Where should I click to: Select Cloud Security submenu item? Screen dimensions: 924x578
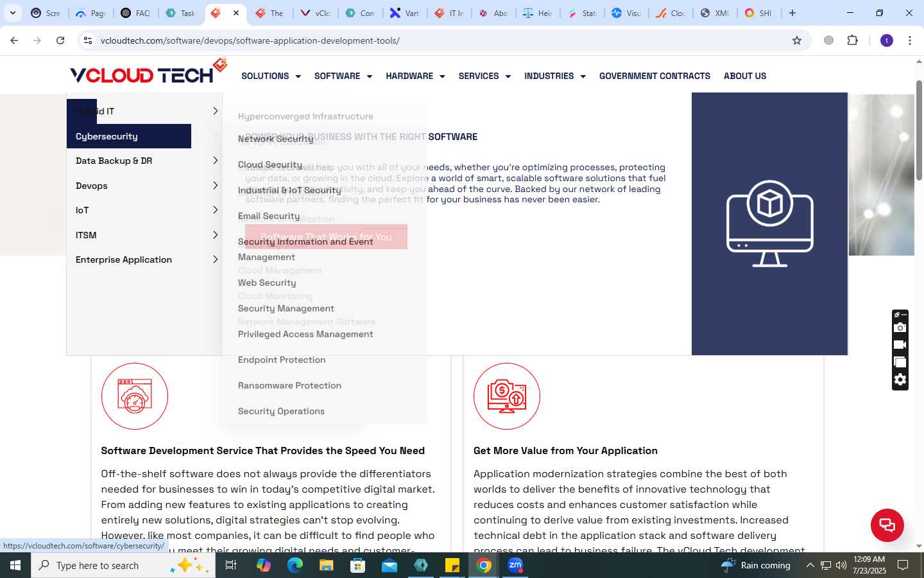[270, 164]
